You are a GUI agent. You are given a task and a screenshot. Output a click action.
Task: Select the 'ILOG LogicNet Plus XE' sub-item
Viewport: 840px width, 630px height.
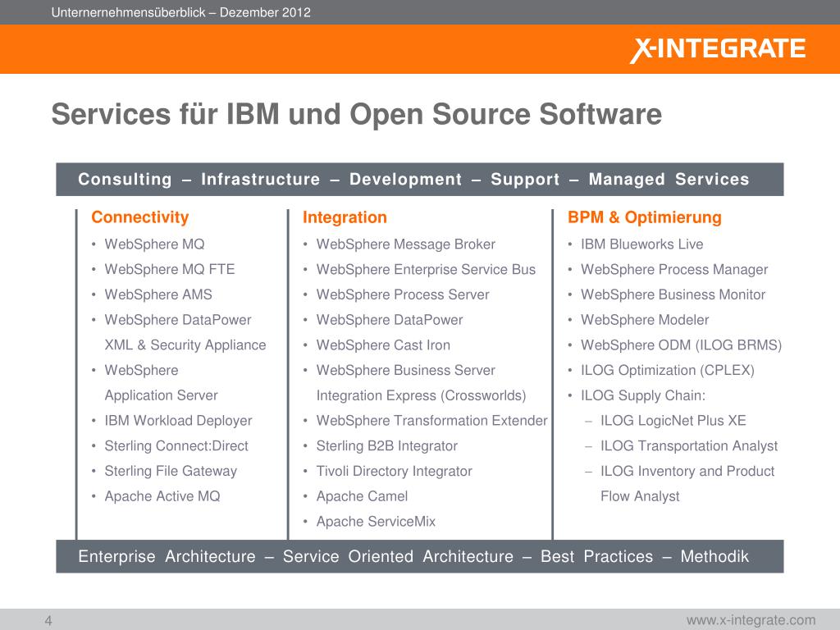tap(673, 421)
